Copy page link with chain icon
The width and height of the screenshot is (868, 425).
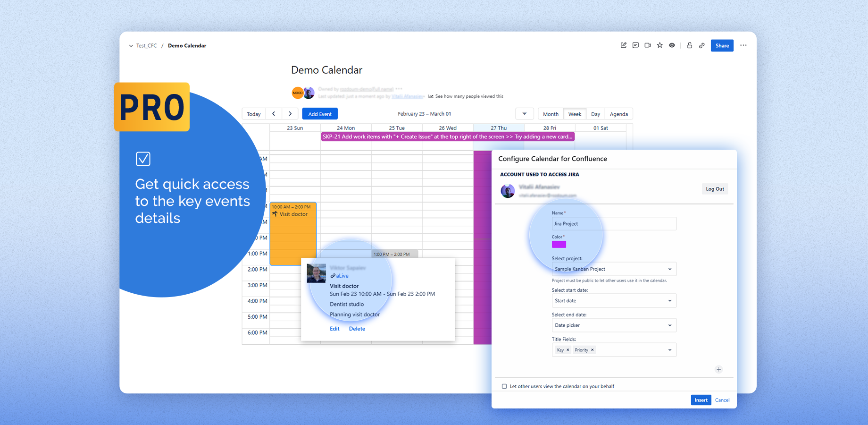702,45
